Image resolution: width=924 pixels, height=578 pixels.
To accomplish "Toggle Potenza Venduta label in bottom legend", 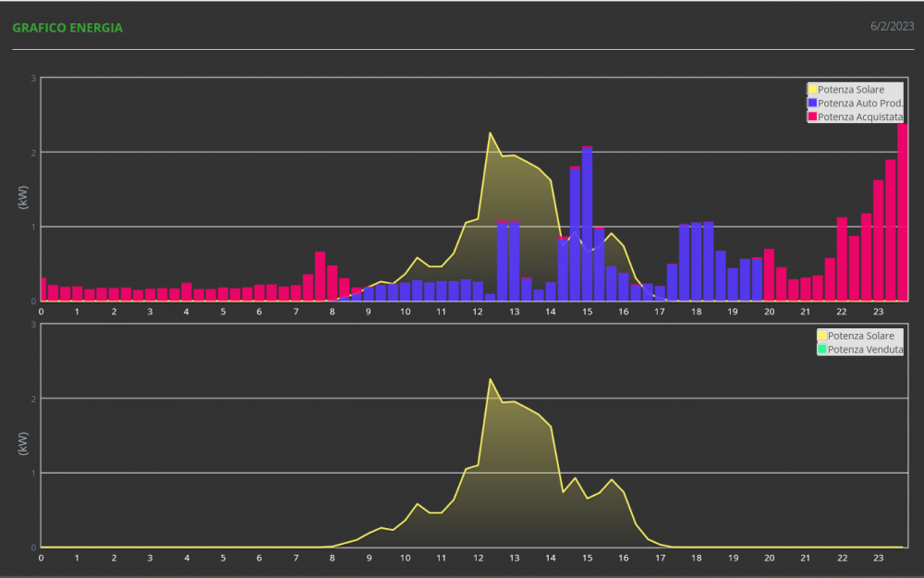I will (x=865, y=350).
